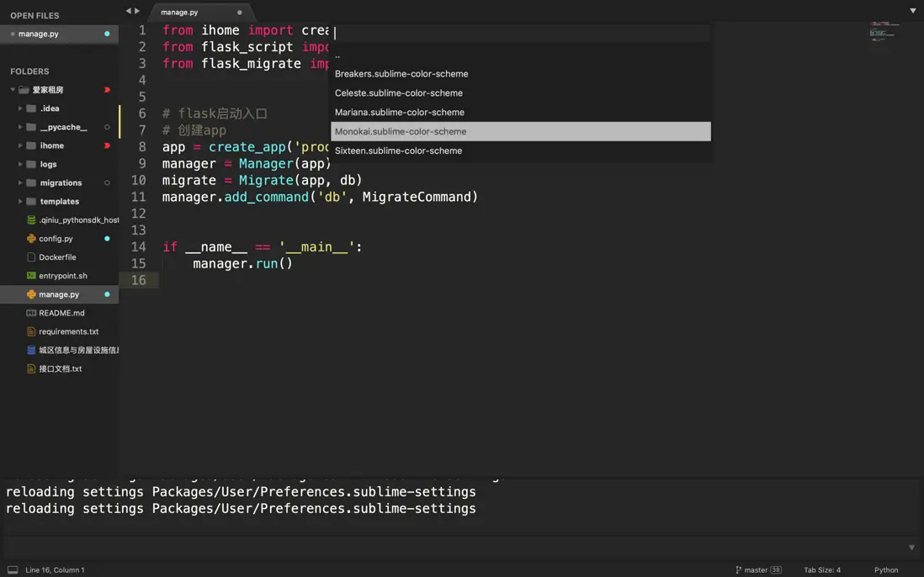Click the next tab arrow icon
Viewport: 924px width, 577px height.
[x=137, y=11]
